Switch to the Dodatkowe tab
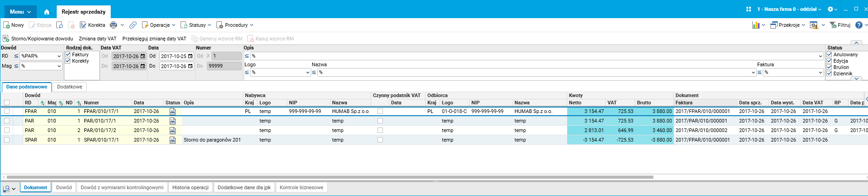Viewport: 868px width, 196px height. (x=69, y=87)
